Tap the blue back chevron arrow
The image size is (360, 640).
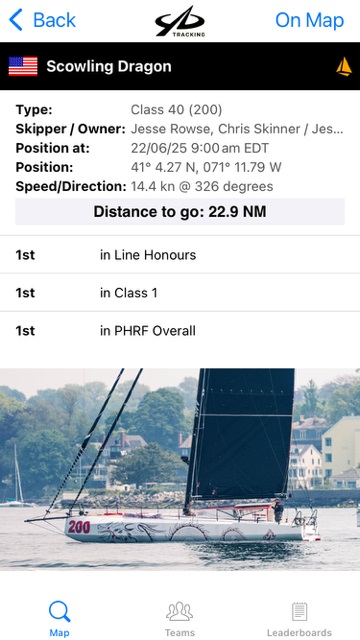click(16, 20)
